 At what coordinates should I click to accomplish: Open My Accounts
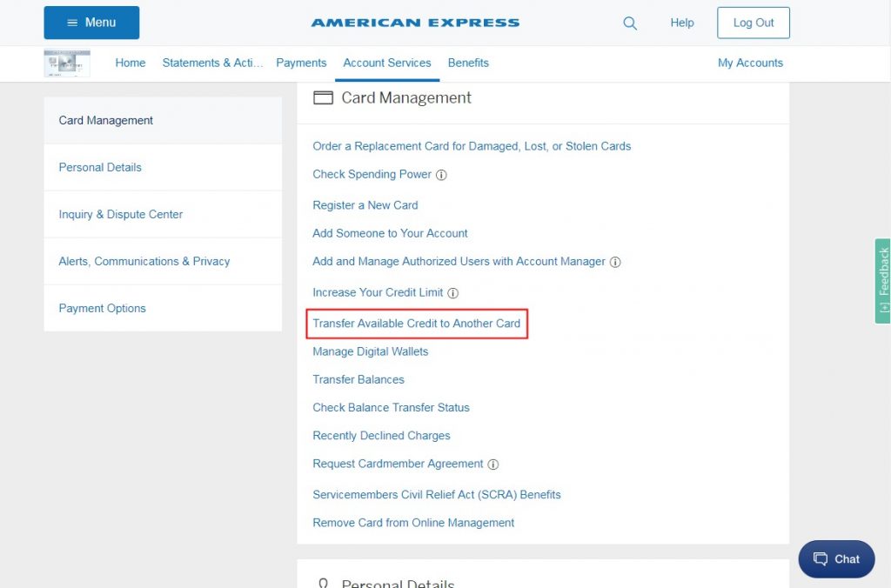point(750,63)
